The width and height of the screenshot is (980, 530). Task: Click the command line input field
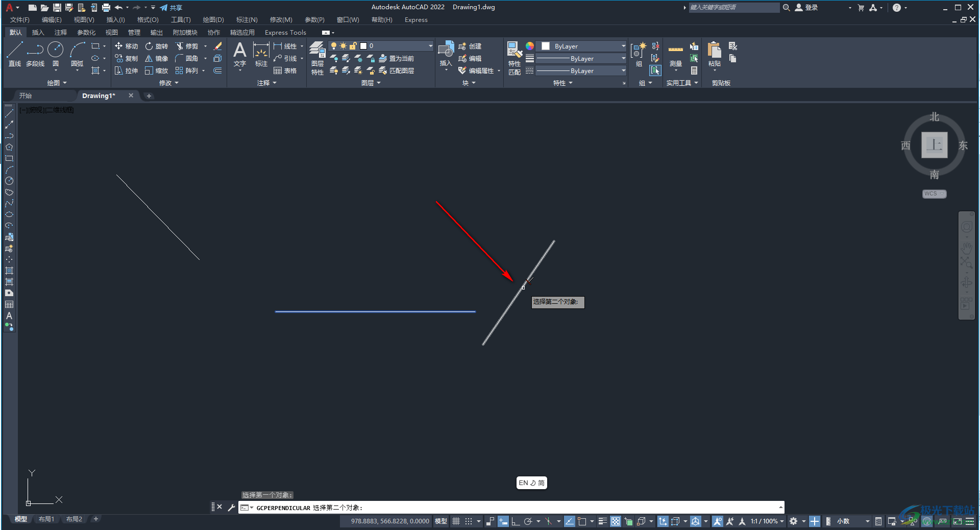[510, 508]
